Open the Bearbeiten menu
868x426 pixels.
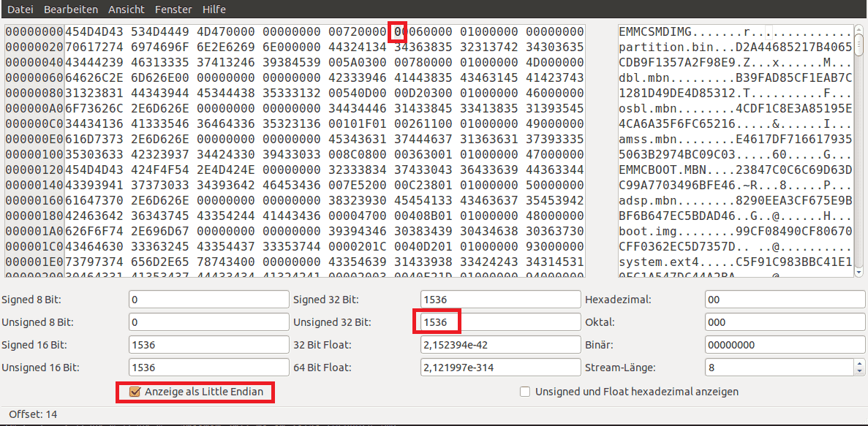70,9
